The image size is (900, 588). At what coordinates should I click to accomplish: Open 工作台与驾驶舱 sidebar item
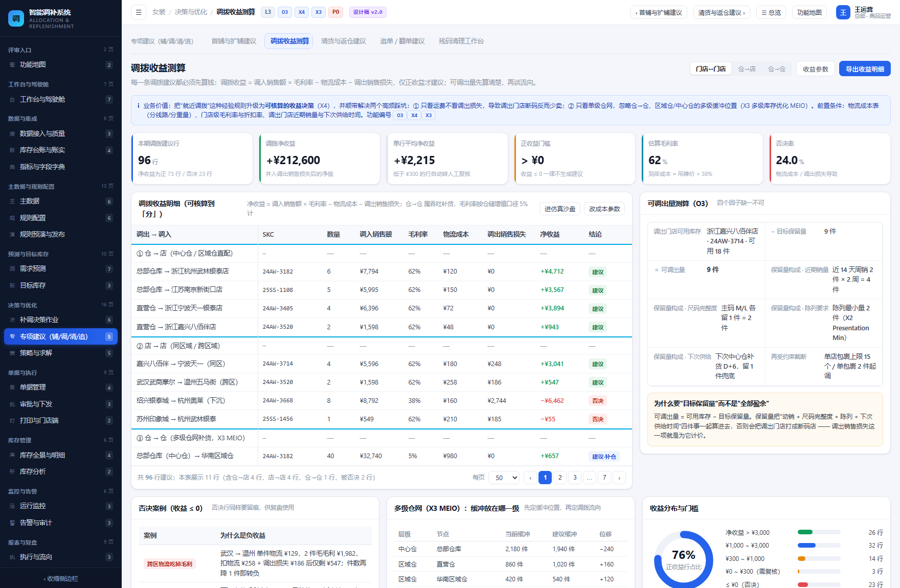[61, 99]
